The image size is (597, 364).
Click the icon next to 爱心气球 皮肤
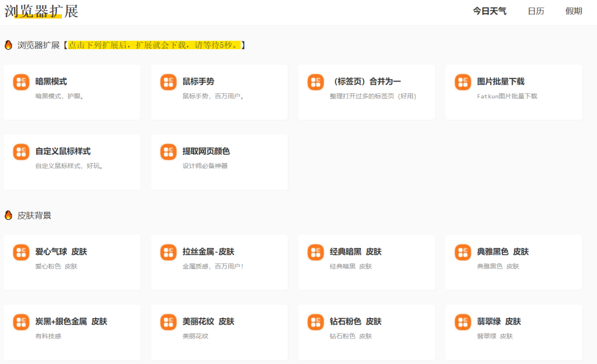click(x=22, y=252)
